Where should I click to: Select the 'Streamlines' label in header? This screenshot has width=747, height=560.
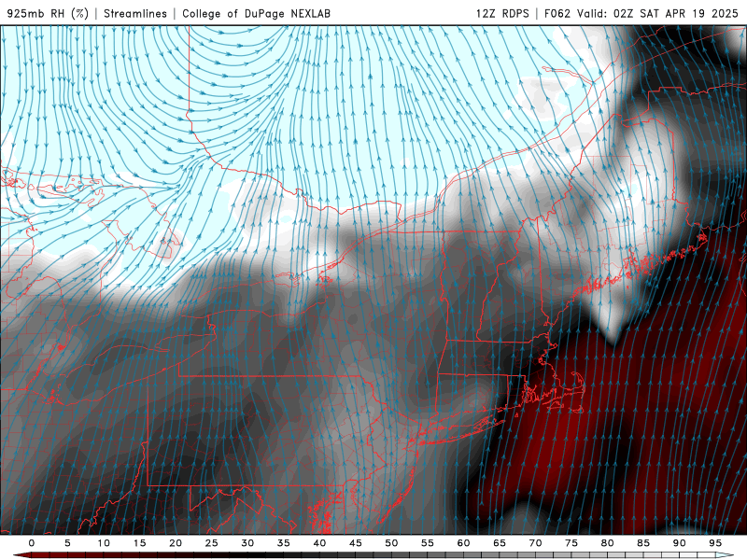[x=135, y=13]
